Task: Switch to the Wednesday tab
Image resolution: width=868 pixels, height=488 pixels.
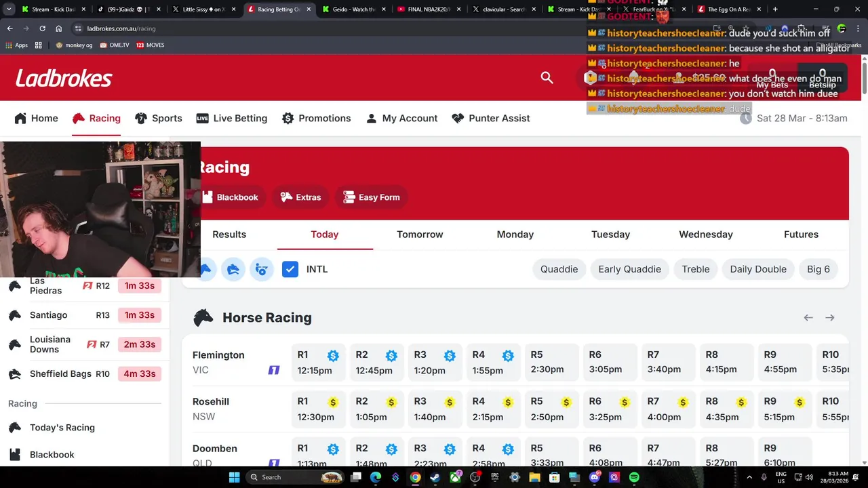Action: [x=706, y=235]
